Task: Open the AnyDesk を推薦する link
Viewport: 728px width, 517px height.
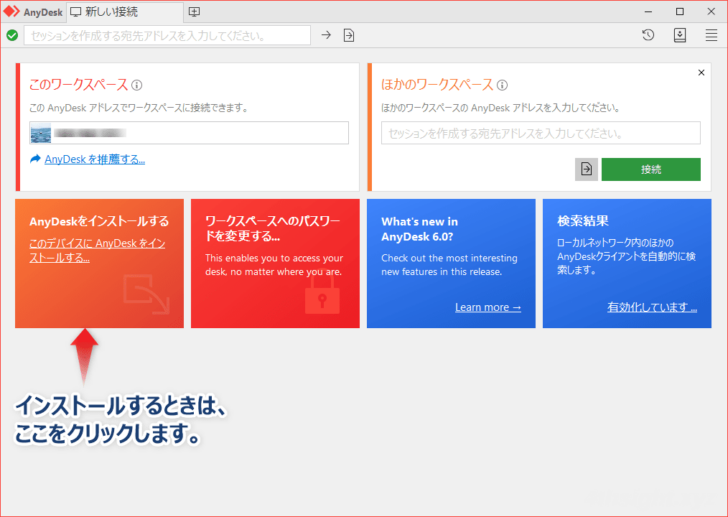Action: (95, 159)
